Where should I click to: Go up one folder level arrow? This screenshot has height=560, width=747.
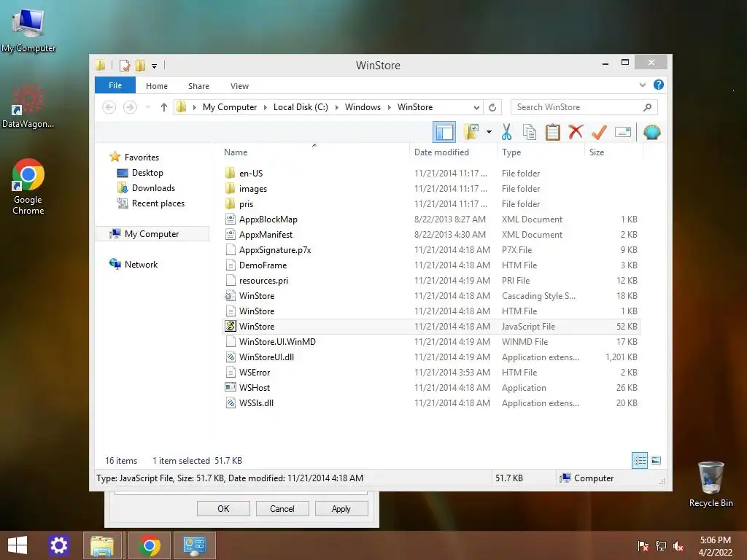coord(164,107)
